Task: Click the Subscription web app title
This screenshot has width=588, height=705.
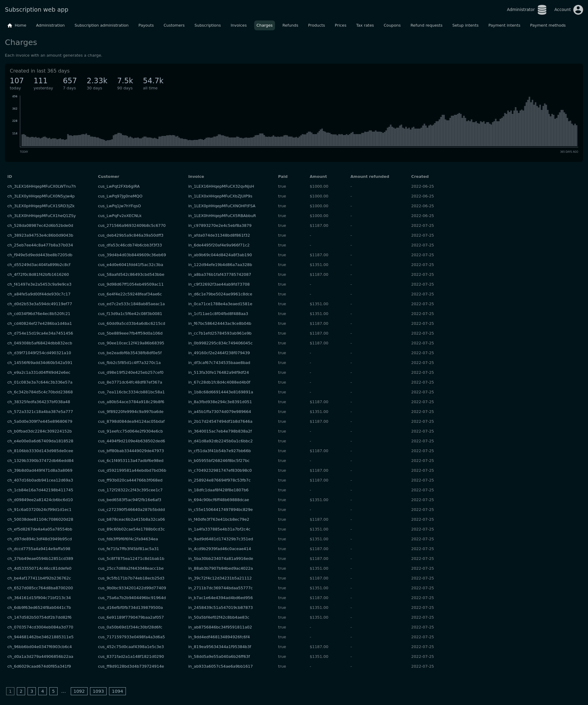Action: click(37, 10)
